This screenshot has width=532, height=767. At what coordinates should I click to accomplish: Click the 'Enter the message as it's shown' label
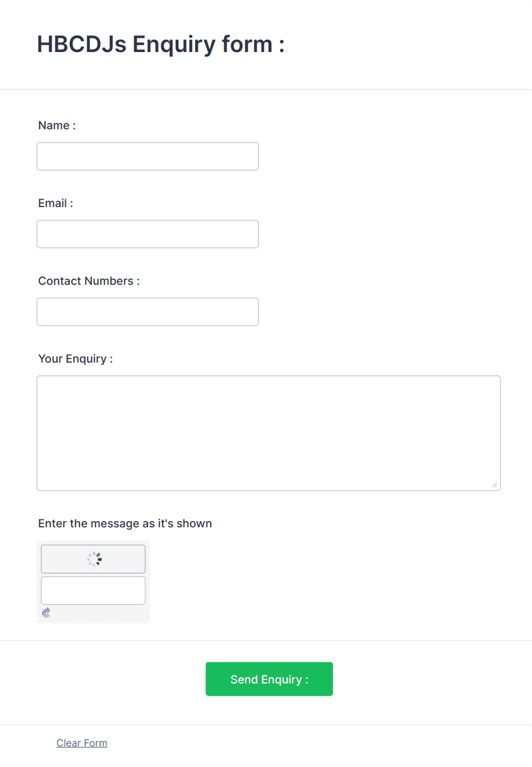[x=125, y=523]
